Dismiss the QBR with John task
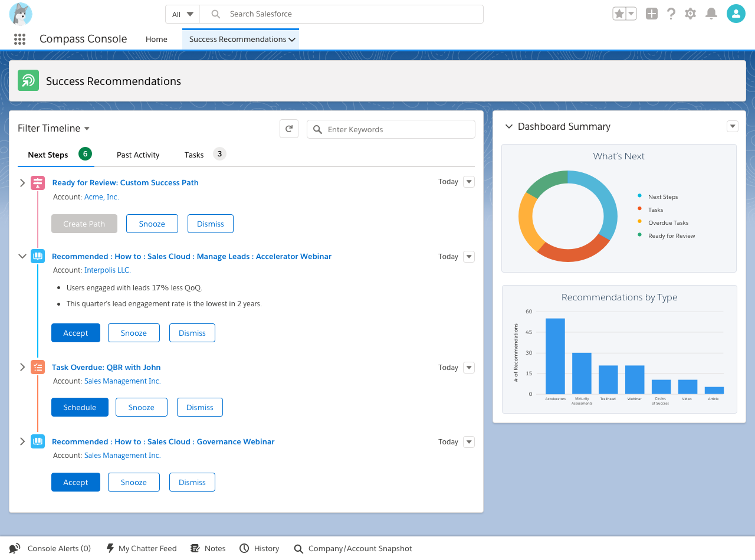This screenshot has width=755, height=560. pyautogui.click(x=200, y=407)
